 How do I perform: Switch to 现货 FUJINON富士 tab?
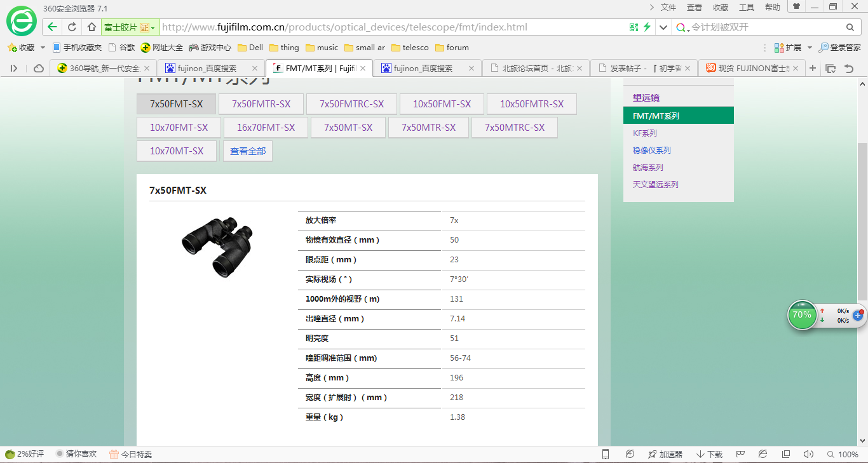(x=752, y=68)
